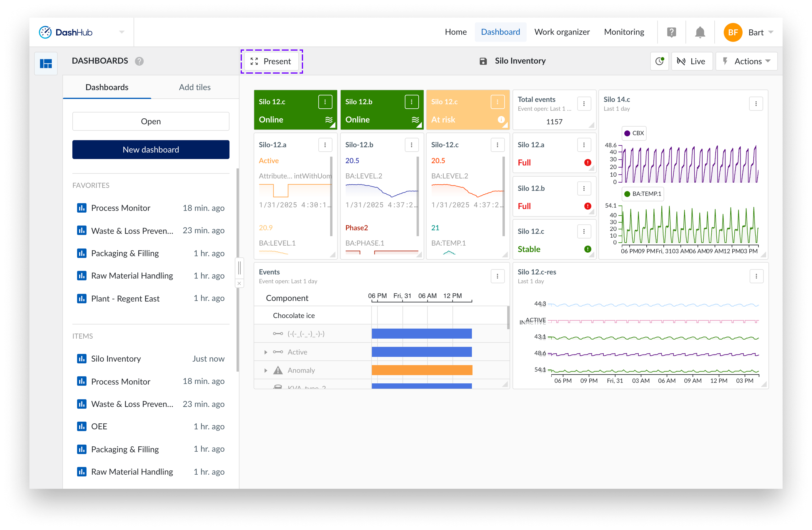Viewport: 812px width, 530px height.
Task: Click the sidebar panel resize handle
Action: click(x=239, y=268)
